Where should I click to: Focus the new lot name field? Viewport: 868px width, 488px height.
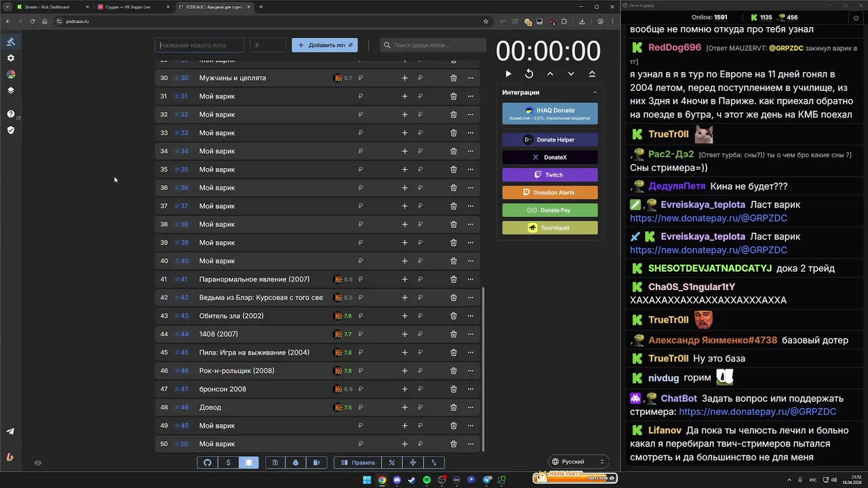coord(199,45)
